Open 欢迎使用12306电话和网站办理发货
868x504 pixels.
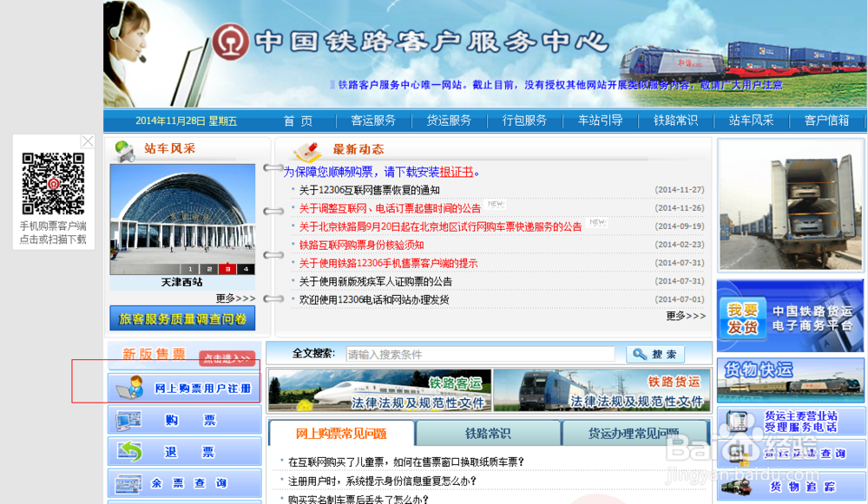point(373,300)
